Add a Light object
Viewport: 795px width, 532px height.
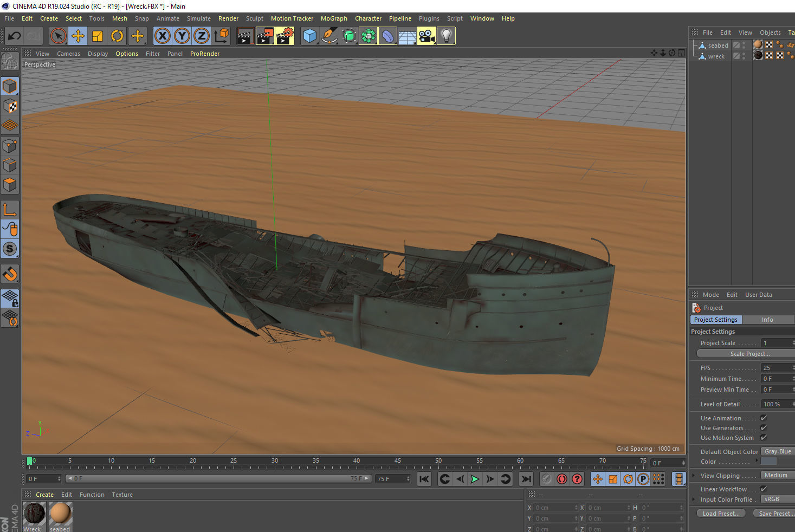click(446, 36)
